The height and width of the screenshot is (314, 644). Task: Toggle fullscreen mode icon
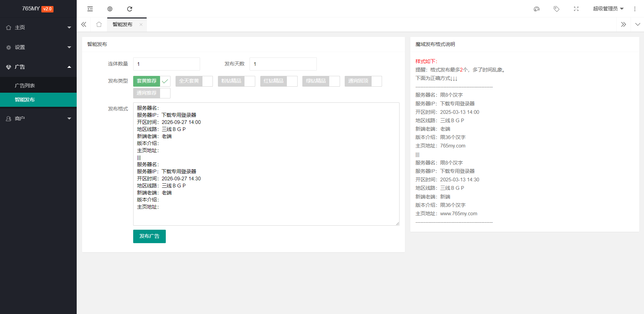(576, 9)
